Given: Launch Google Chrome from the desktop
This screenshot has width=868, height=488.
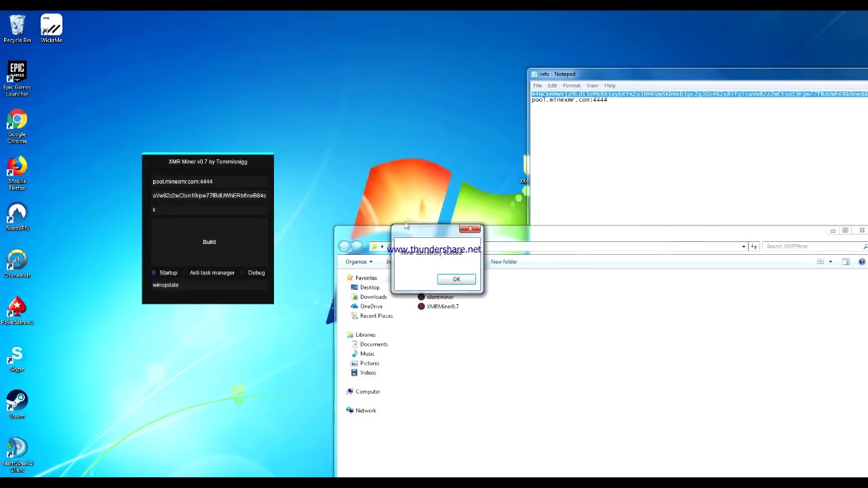Looking at the screenshot, I should pyautogui.click(x=17, y=126).
